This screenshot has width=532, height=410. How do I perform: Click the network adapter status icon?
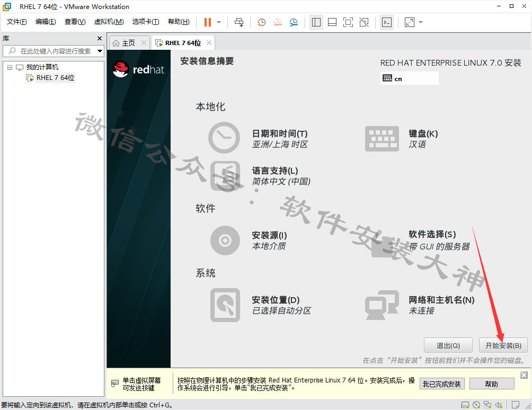(x=487, y=405)
